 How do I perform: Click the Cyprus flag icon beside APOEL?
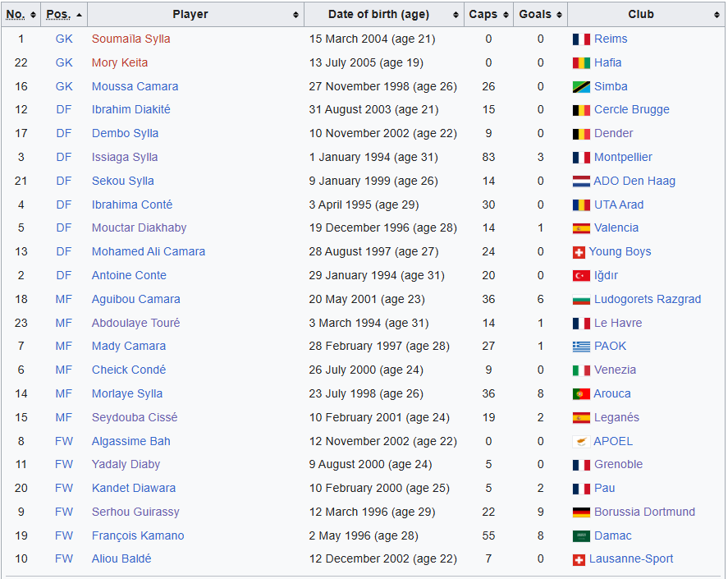pyautogui.click(x=581, y=442)
